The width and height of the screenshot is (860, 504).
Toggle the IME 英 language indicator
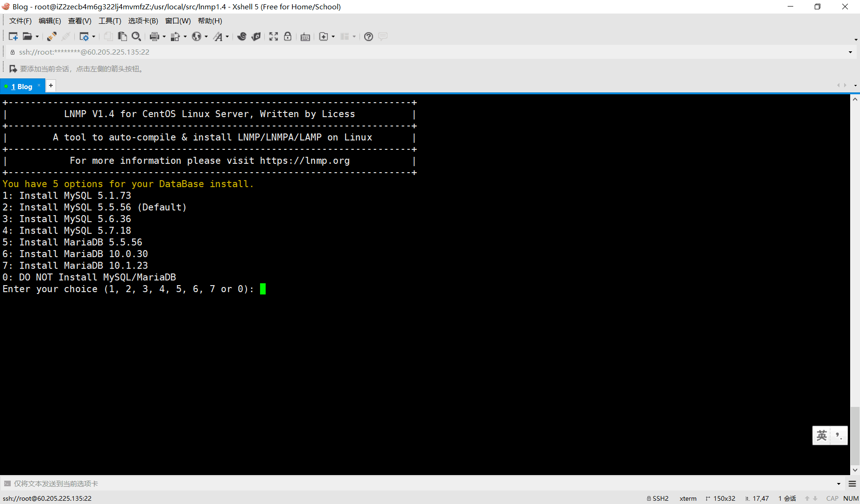pos(822,435)
